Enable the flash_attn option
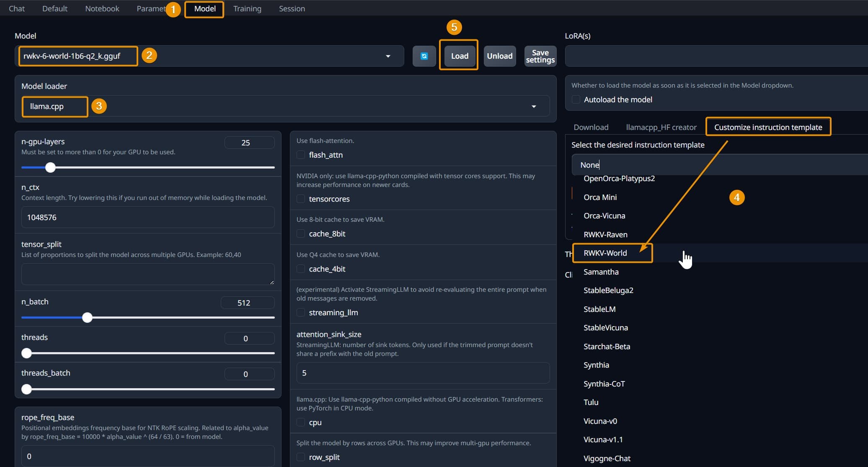Screen dimensions: 868x467 pyautogui.click(x=301, y=155)
